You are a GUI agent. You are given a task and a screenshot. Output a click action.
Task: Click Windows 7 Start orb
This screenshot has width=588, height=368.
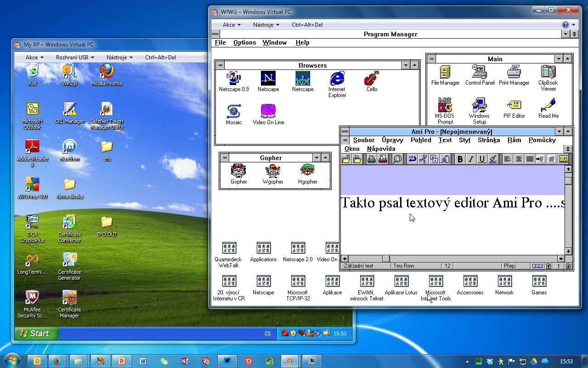12,360
